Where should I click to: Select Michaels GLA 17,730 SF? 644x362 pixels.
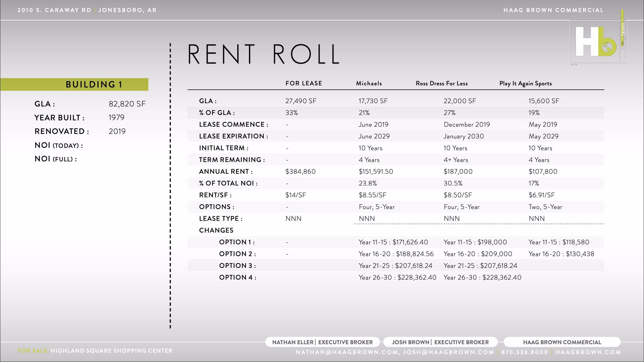click(373, 101)
